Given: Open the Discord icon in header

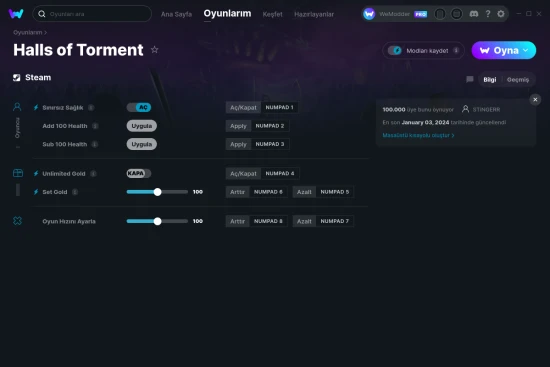Looking at the screenshot, I should click(474, 14).
